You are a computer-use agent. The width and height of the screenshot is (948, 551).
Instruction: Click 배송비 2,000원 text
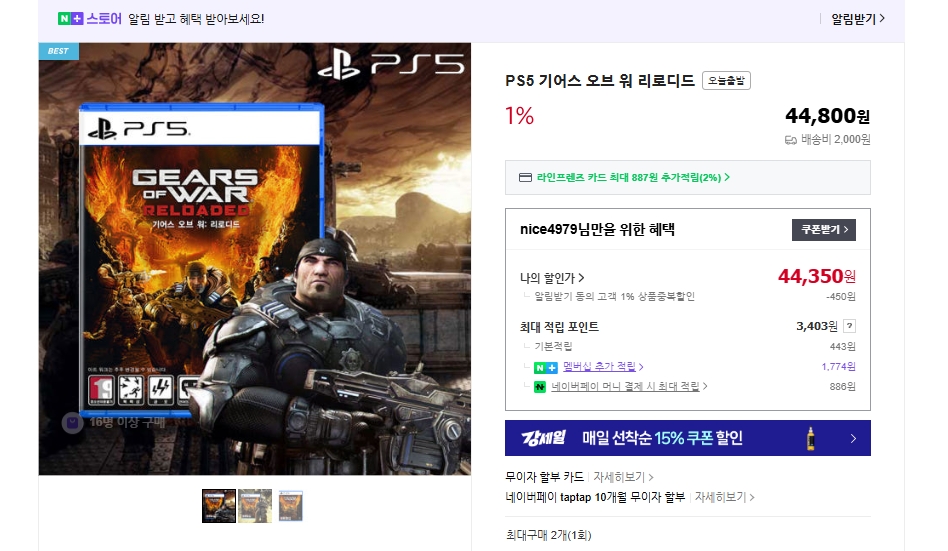836,140
